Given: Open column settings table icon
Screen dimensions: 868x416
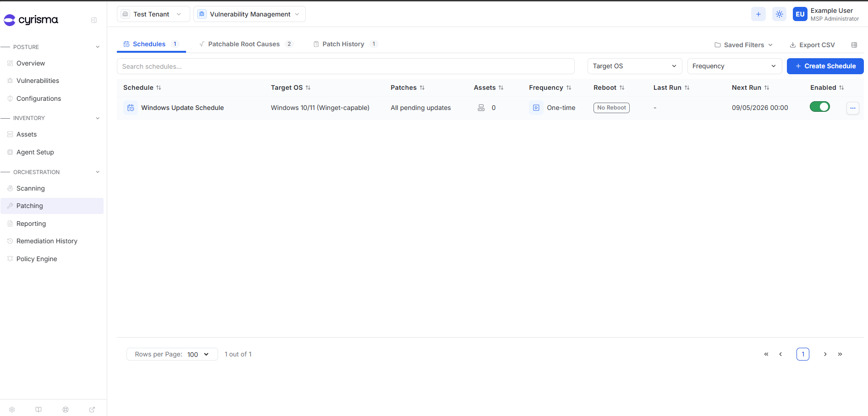Looking at the screenshot, I should 854,45.
